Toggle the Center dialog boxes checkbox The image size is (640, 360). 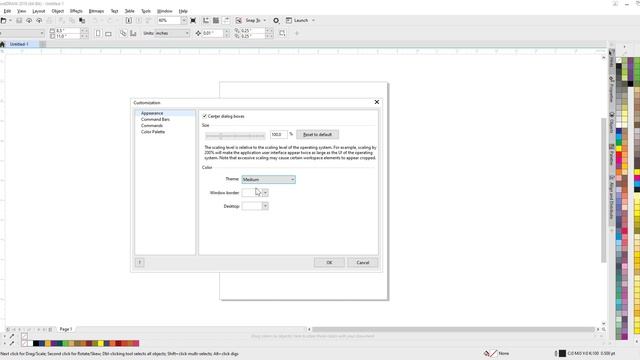click(204, 116)
